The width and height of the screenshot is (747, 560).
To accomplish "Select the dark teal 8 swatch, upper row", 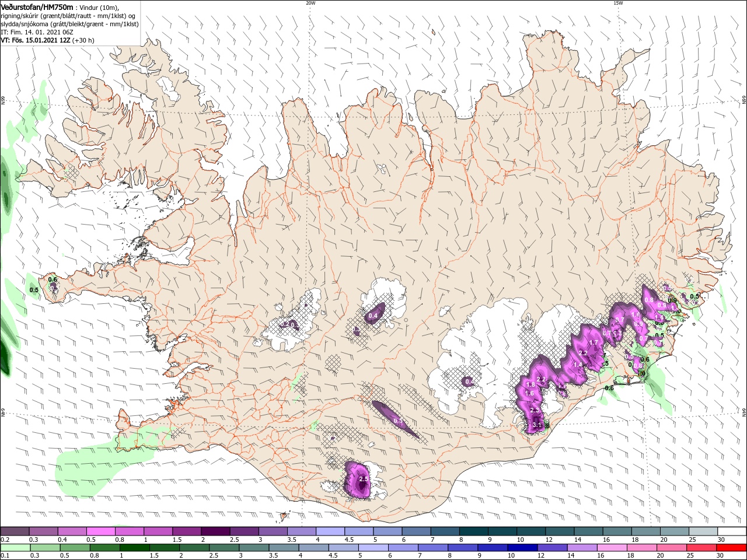I will 473,531.
